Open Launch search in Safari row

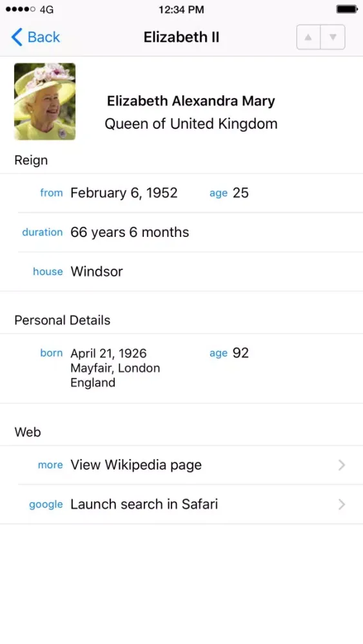pos(181,504)
